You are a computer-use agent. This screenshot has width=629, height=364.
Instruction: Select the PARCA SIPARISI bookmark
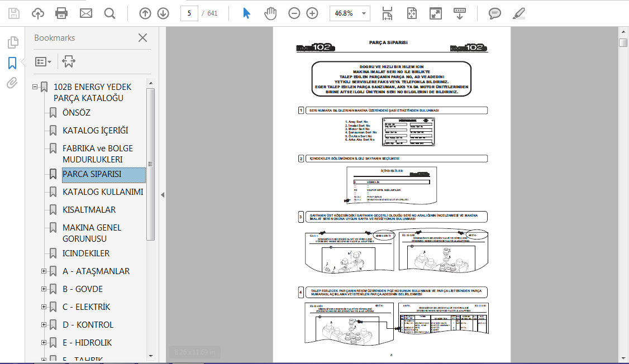coord(103,174)
